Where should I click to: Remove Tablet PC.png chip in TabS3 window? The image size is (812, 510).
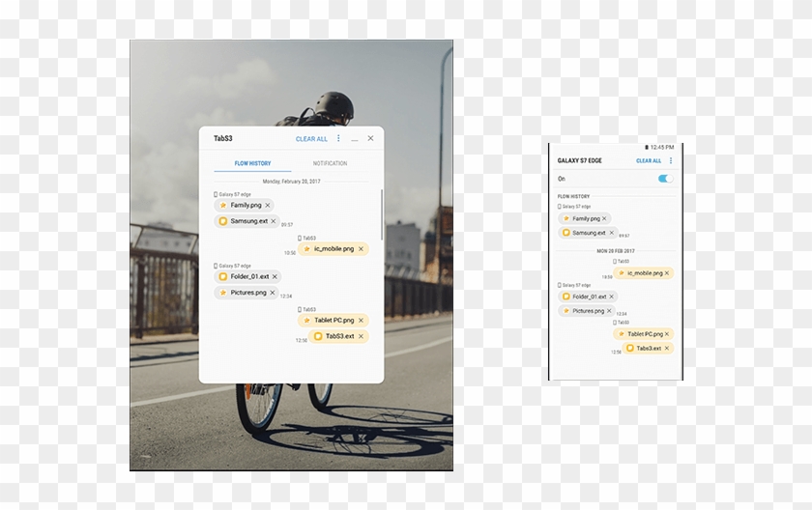361,320
